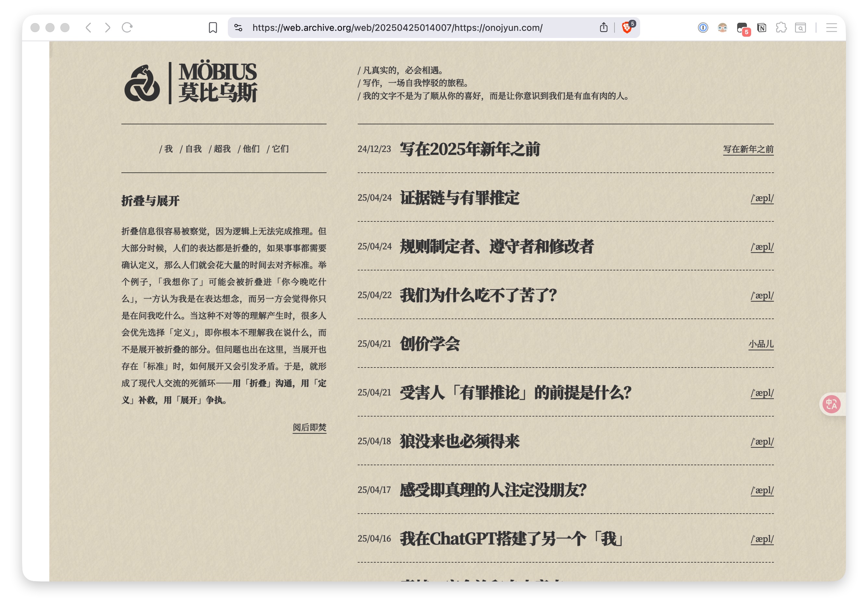Open the browser hamburger menu
The image size is (868, 611).
point(831,28)
